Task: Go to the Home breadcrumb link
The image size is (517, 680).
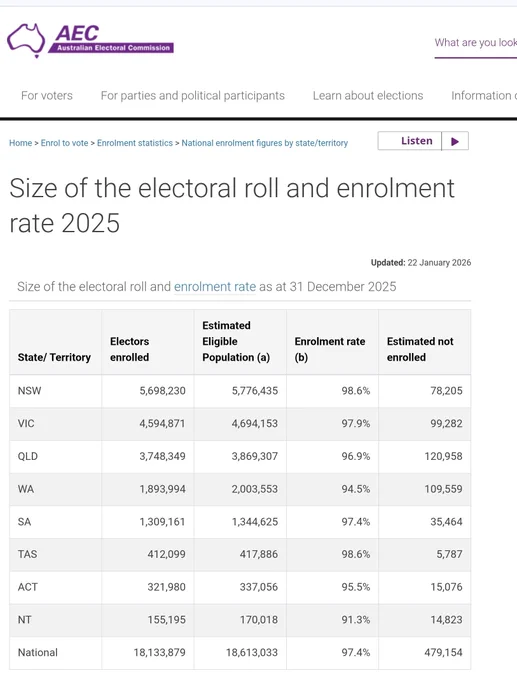Action: click(20, 143)
